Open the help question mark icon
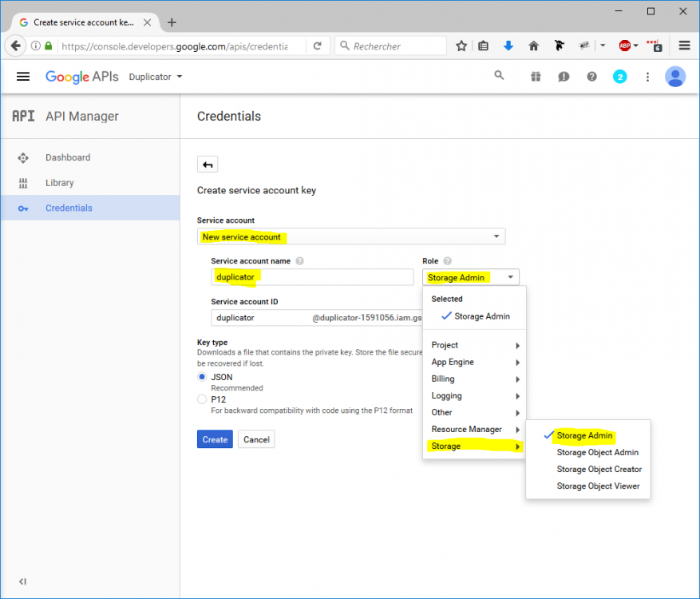 click(591, 77)
